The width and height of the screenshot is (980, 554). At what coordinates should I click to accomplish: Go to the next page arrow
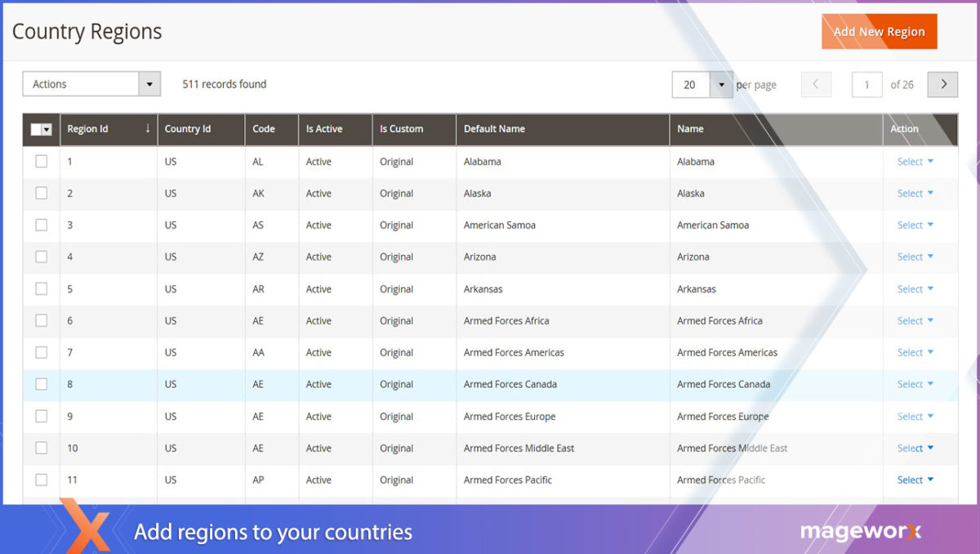943,84
